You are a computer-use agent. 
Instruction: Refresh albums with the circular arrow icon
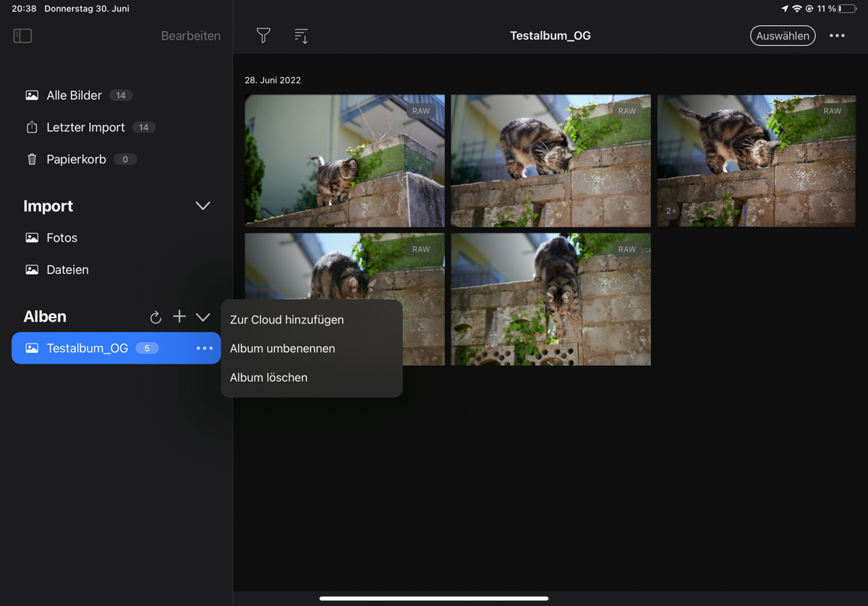155,317
